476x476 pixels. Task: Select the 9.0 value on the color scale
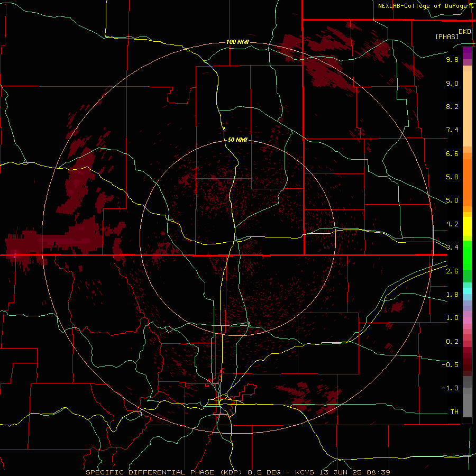(x=452, y=83)
